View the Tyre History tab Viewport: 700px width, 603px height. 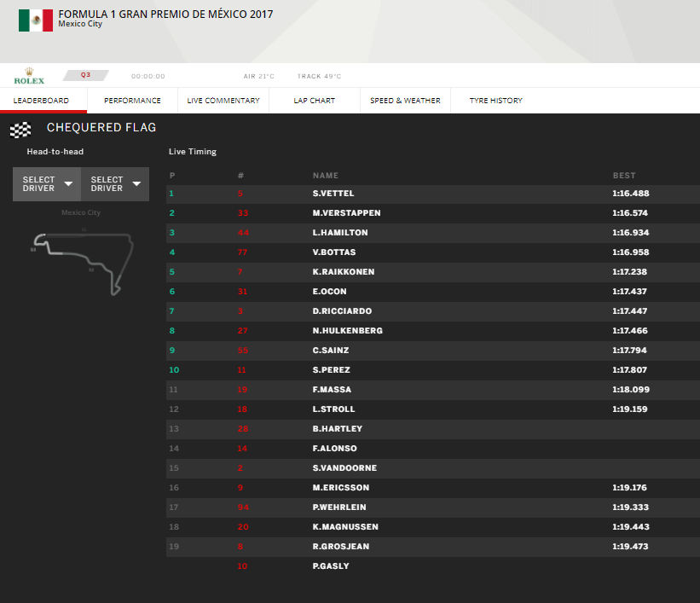496,101
